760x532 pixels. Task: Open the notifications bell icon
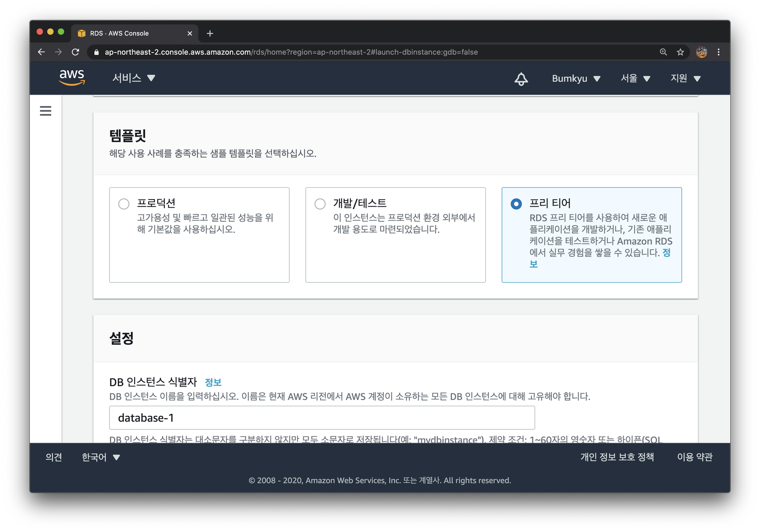(521, 79)
